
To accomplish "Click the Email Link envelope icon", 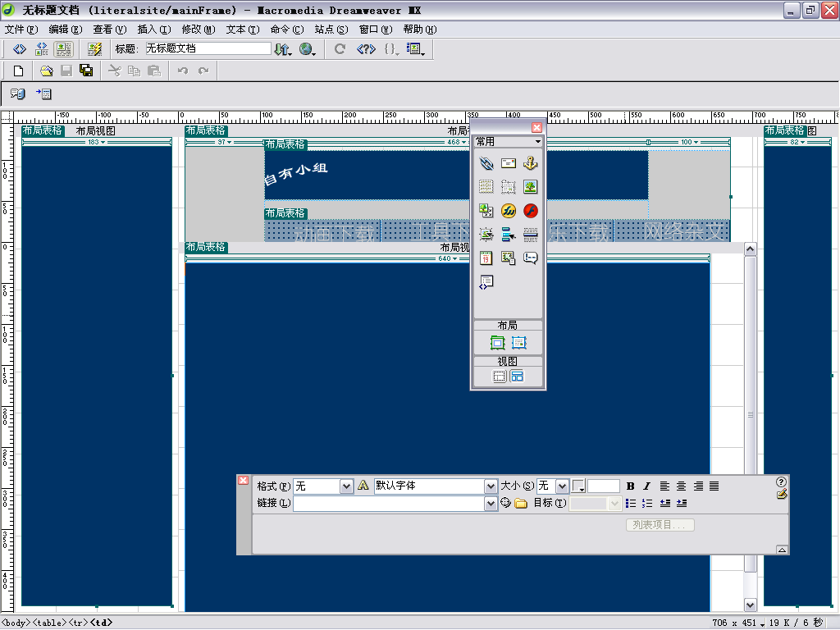I will tap(509, 163).
